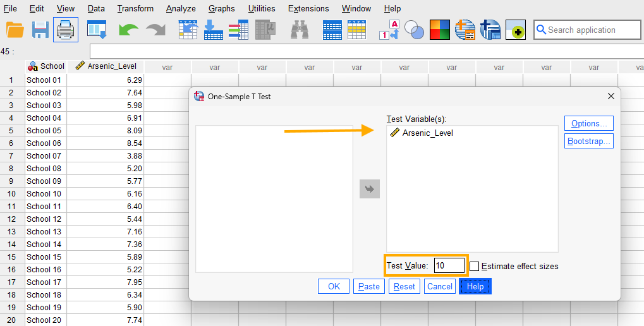Save the dataset using floppy disk icon
644x326 pixels.
(x=40, y=30)
